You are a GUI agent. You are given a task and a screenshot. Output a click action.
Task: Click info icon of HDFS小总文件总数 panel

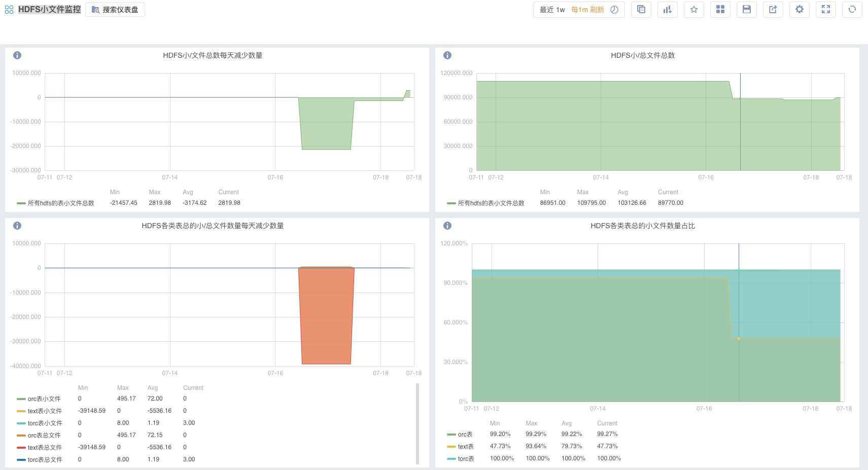pyautogui.click(x=447, y=55)
